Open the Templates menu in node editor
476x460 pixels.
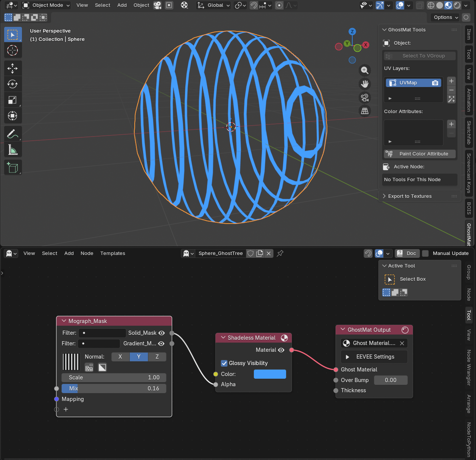pyautogui.click(x=112, y=253)
